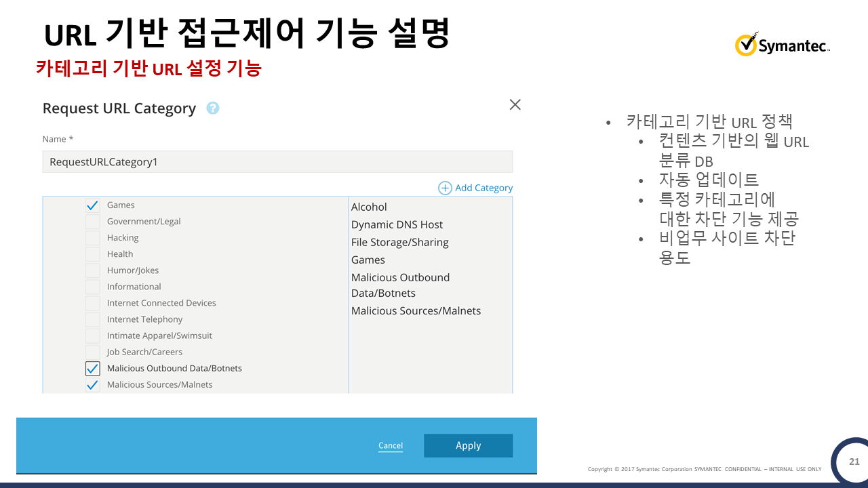Select File Storage/Sharing in selected list
This screenshot has height=488, width=868.
(399, 243)
